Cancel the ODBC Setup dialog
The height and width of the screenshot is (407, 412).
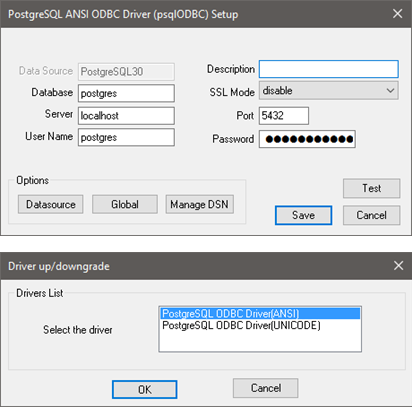pyautogui.click(x=371, y=215)
